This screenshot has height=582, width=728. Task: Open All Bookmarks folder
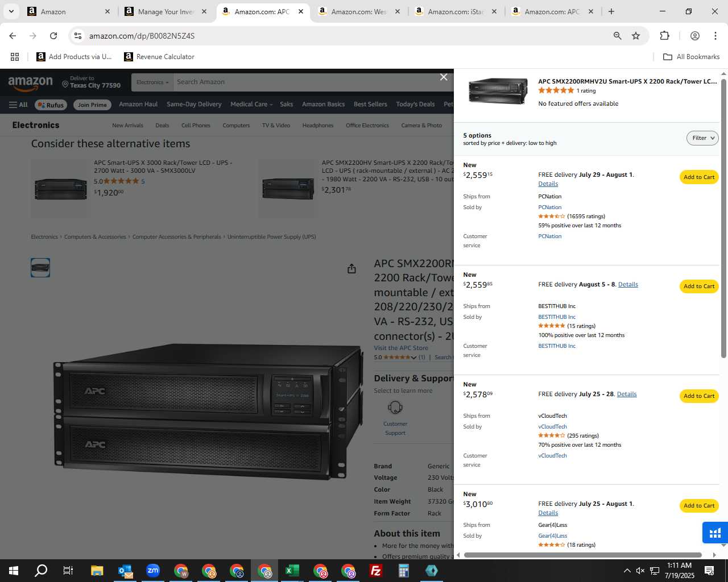pos(692,57)
